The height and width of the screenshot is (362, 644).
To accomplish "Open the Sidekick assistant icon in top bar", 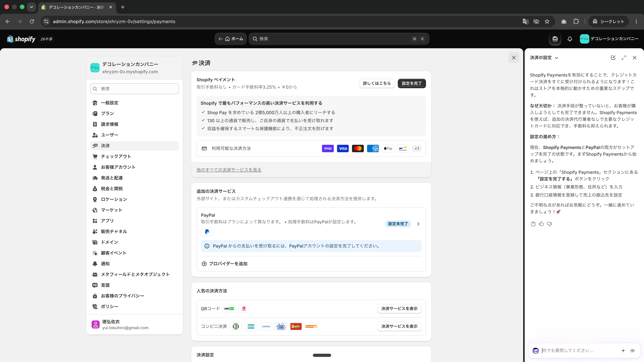I will pos(555,39).
